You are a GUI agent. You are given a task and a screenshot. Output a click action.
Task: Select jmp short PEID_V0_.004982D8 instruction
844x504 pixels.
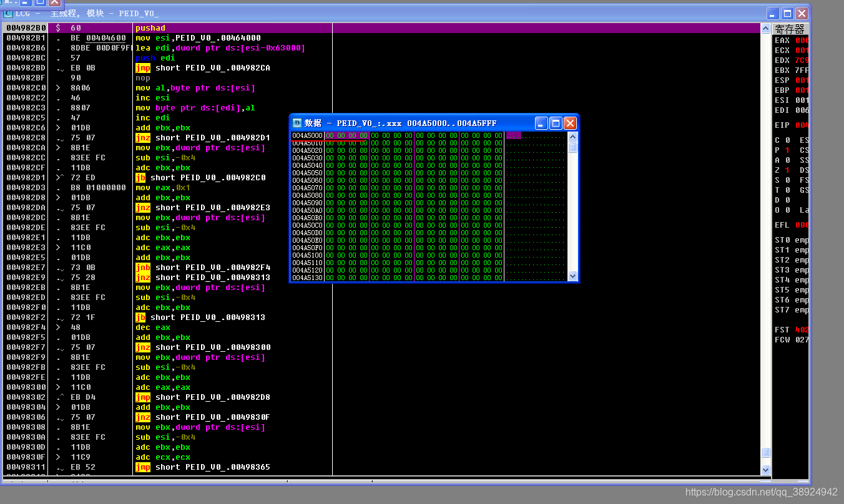(203, 397)
